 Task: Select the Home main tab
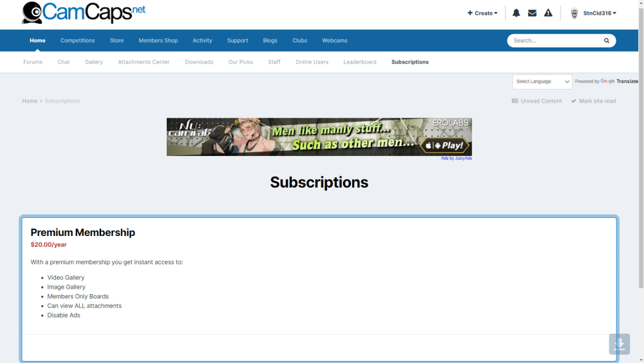(37, 40)
